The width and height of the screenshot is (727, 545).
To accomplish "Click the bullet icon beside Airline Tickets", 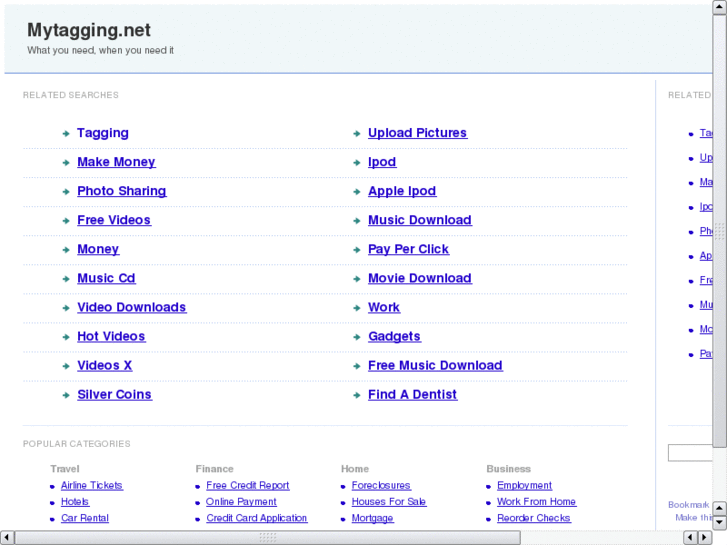I will [x=52, y=486].
